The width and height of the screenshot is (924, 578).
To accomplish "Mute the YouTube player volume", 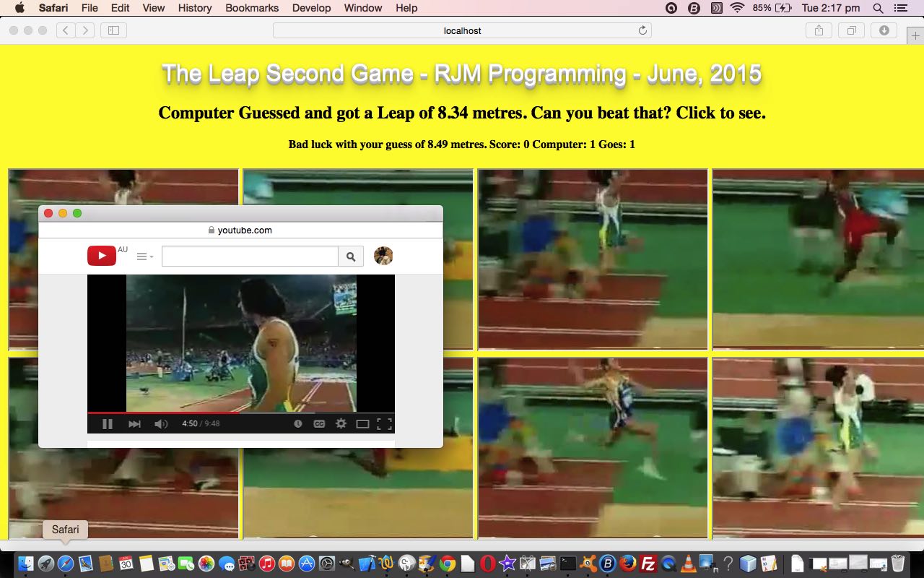I will [x=161, y=423].
